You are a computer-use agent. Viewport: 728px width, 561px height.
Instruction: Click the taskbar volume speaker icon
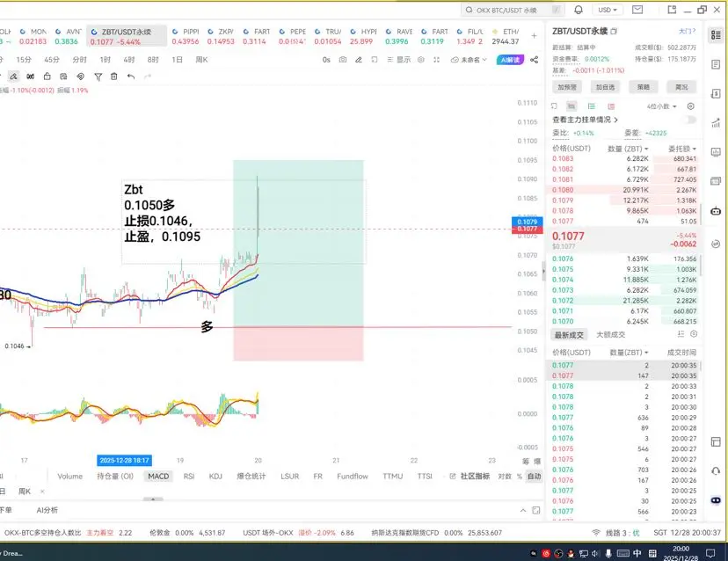pyautogui.click(x=596, y=553)
